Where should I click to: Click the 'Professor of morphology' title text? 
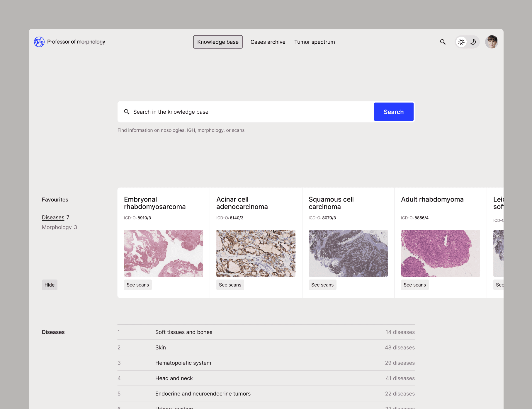76,42
